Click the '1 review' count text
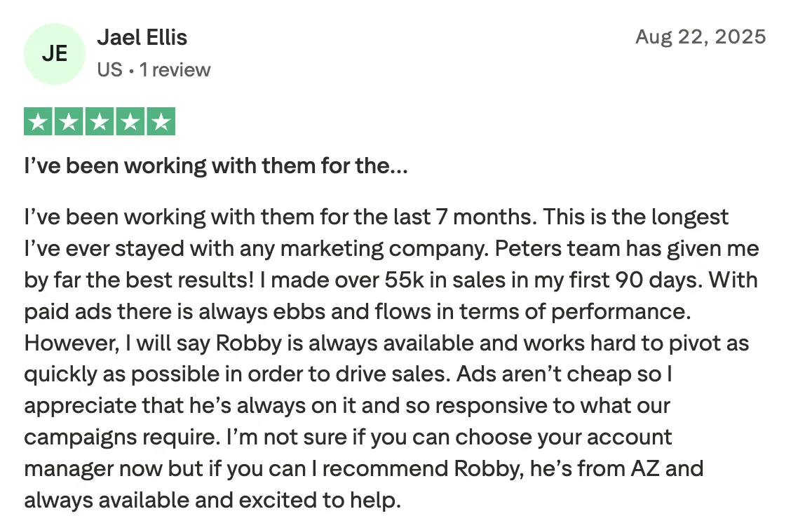 pos(175,70)
